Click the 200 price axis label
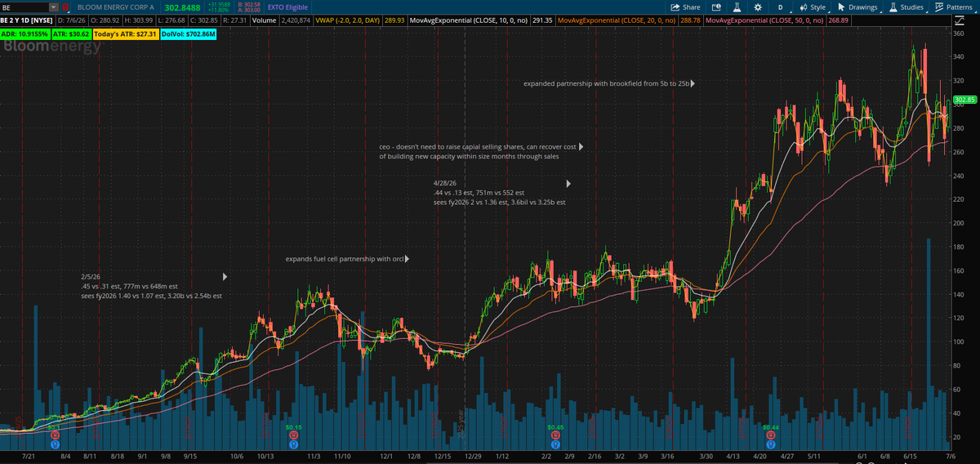Image resolution: width=980 pixels, height=464 pixels. coord(959,223)
